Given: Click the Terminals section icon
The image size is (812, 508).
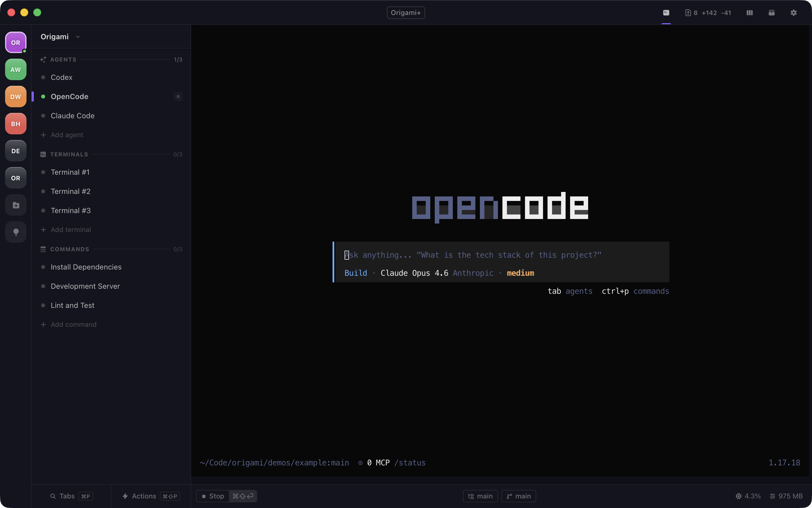Looking at the screenshot, I should [43, 155].
